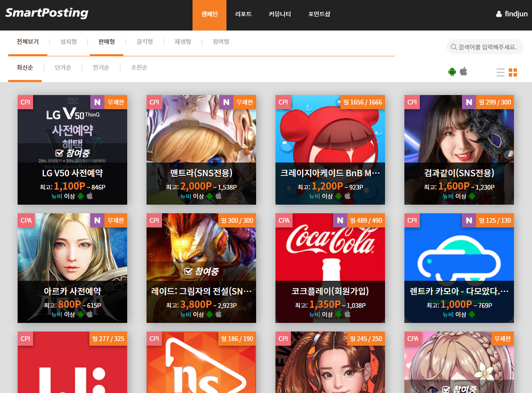Screen dimensions: 532x393
Task: Click the N badge on 맨트라 card
Action: [x=226, y=102]
